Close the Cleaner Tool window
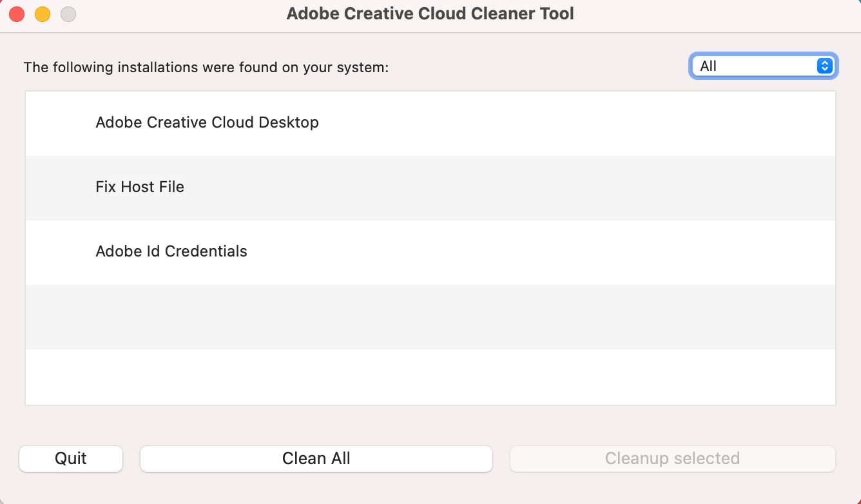Viewport: 861px width, 504px height. pyautogui.click(x=17, y=14)
